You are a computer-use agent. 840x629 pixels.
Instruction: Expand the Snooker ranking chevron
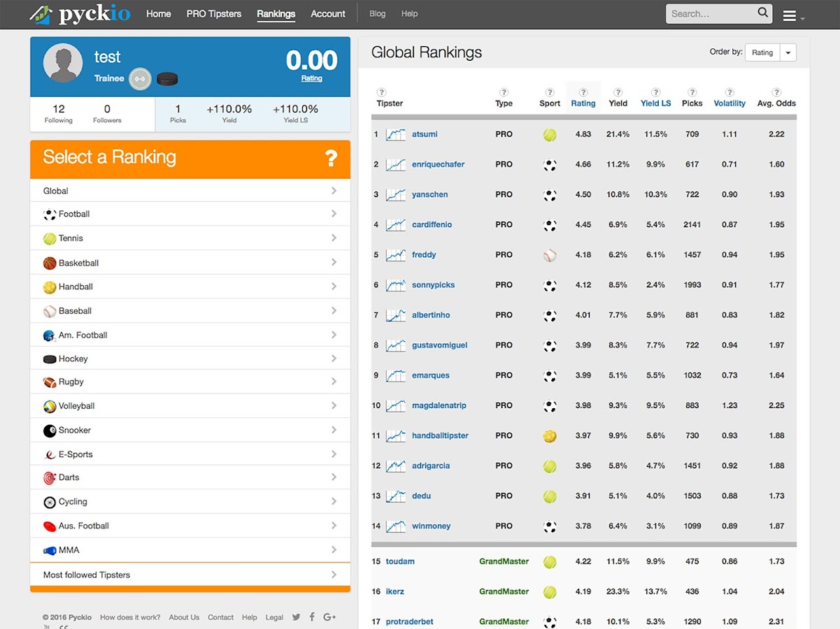click(x=334, y=430)
